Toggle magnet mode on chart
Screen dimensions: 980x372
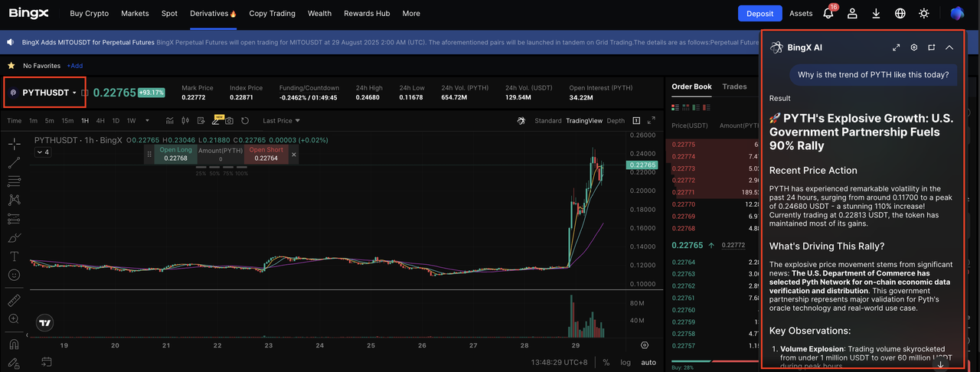click(14, 344)
